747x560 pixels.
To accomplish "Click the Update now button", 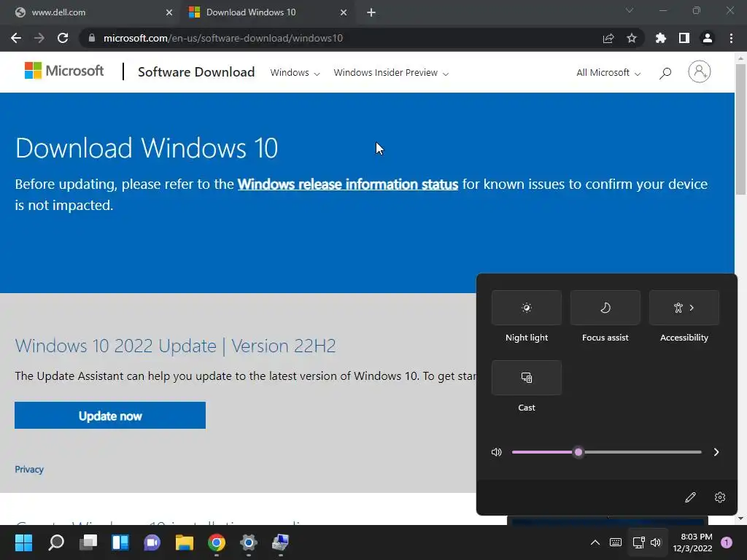I will 110,415.
